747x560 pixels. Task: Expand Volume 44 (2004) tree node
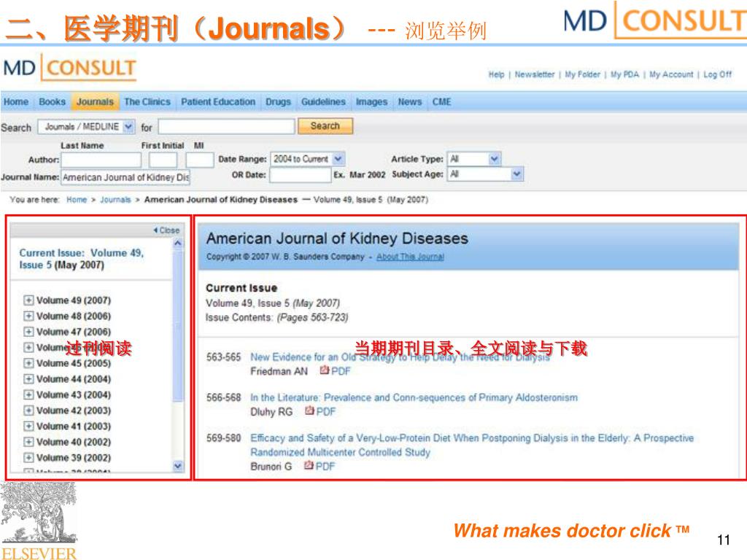[28, 378]
